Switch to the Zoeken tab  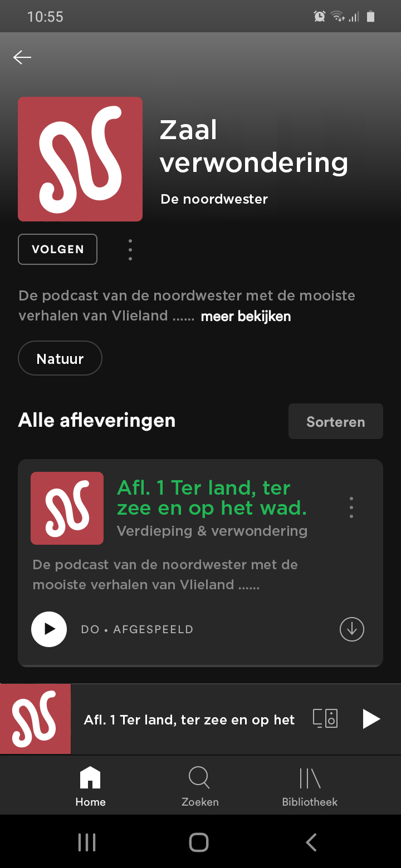200,786
